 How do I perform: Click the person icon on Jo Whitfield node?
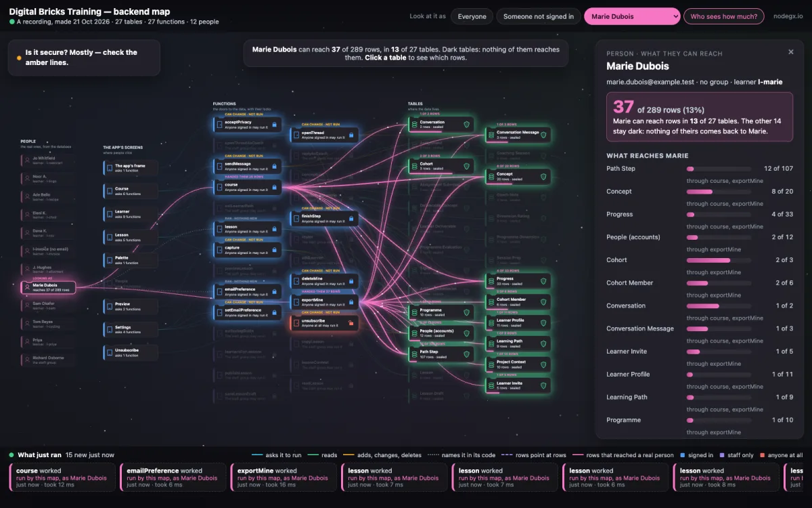(x=27, y=161)
